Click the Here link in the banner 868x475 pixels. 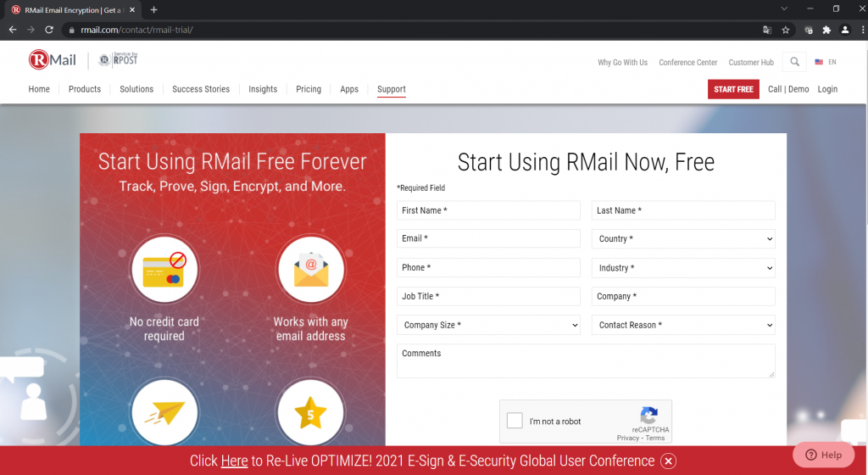234,461
